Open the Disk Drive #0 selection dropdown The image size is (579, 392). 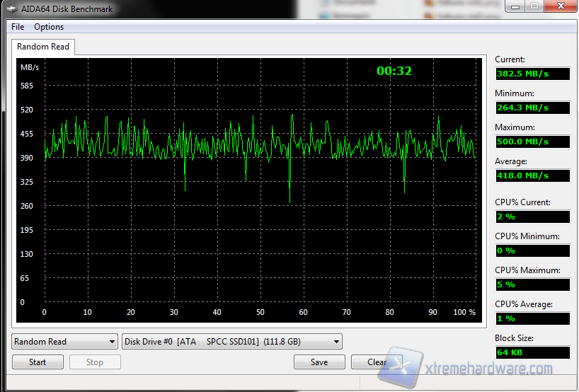[232, 342]
